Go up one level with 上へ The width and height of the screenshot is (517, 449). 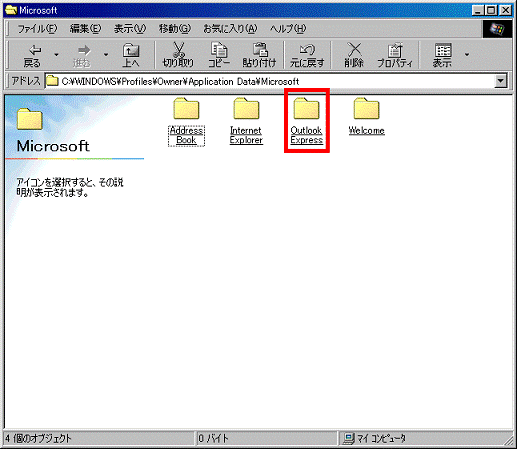pos(131,55)
